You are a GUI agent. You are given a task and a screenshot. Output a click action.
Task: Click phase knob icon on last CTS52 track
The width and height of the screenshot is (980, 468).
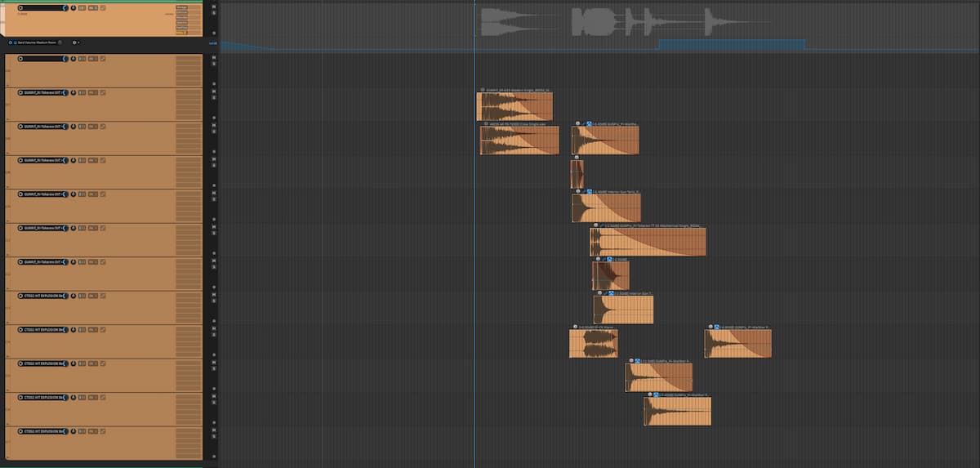point(74,431)
